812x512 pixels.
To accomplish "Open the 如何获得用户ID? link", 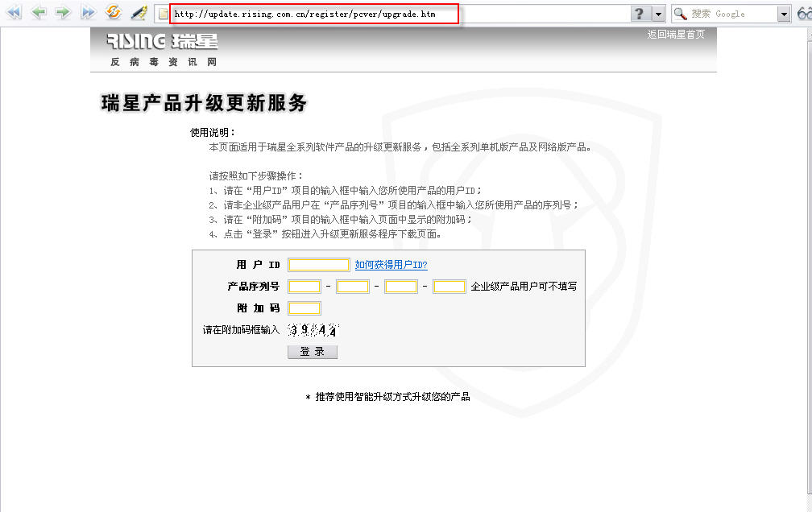I will 391,265.
